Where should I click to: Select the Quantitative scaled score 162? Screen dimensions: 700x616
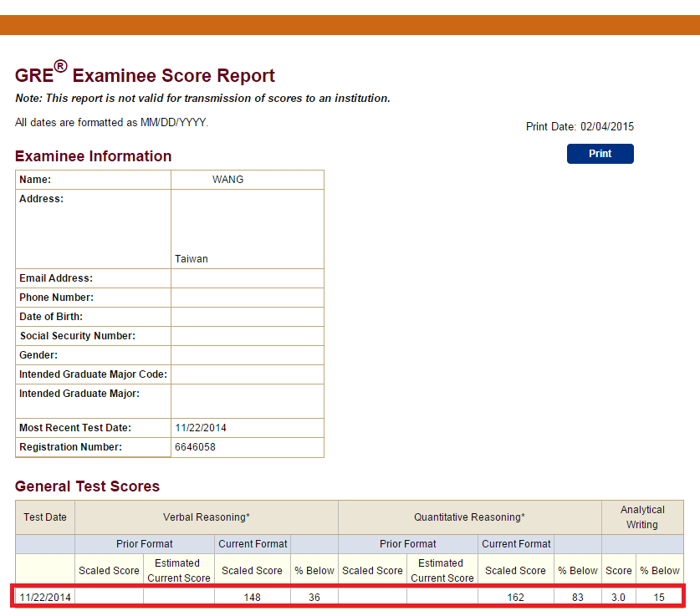516,598
